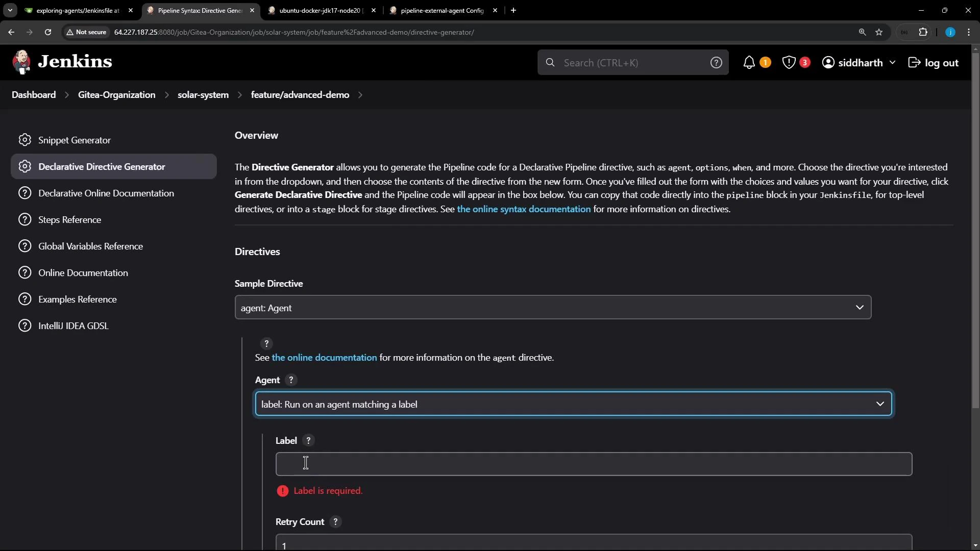Click the notifications bell icon
Image resolution: width=980 pixels, height=551 pixels.
pyautogui.click(x=749, y=62)
